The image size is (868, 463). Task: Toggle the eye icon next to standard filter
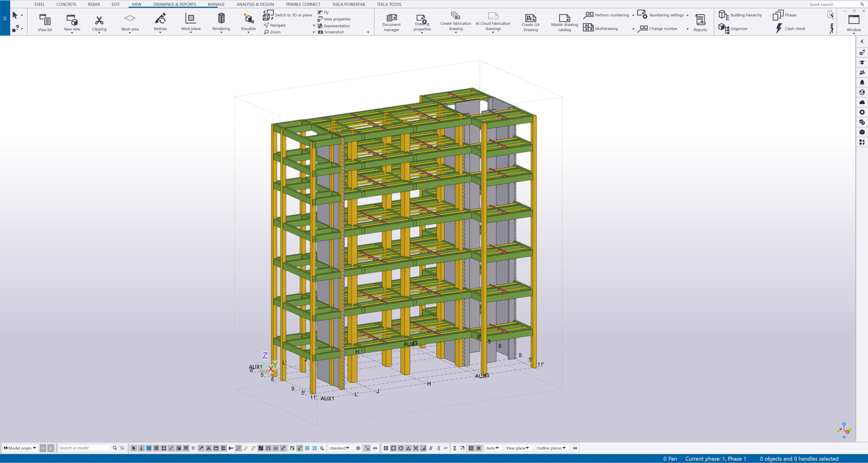375,448
